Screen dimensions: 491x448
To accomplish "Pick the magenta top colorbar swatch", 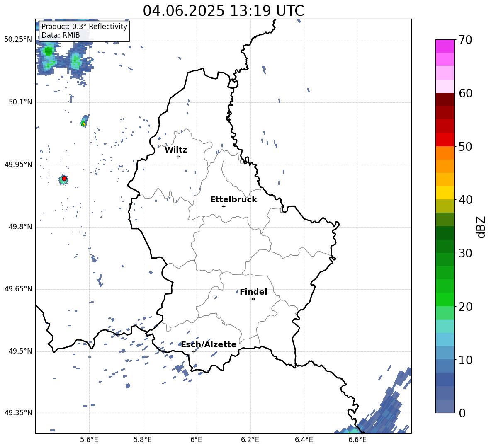I will (445, 46).
